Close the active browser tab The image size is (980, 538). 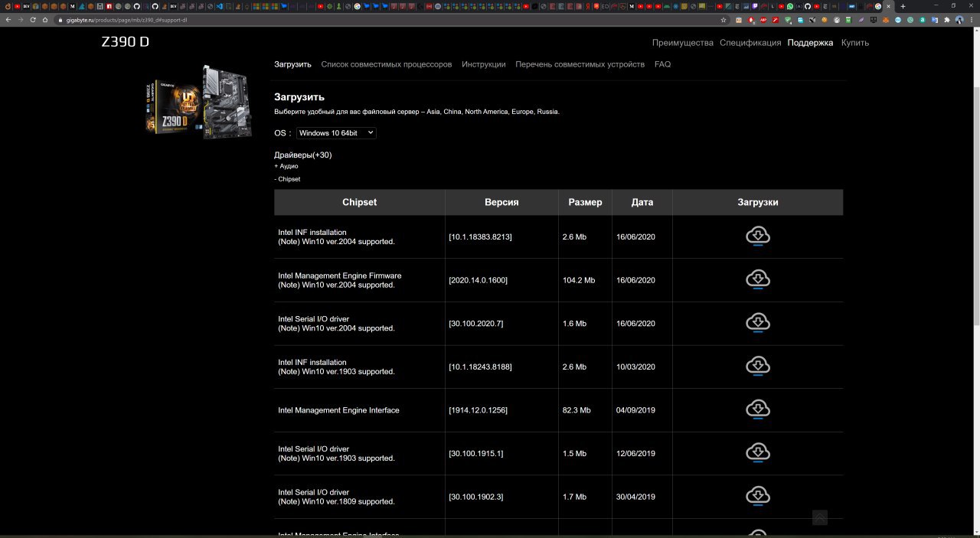(889, 6)
